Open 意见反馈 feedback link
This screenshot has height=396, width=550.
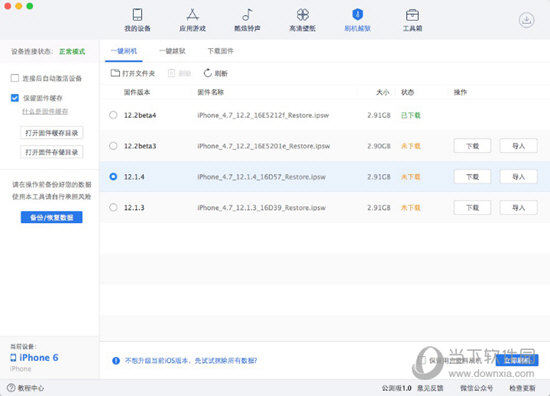430,388
